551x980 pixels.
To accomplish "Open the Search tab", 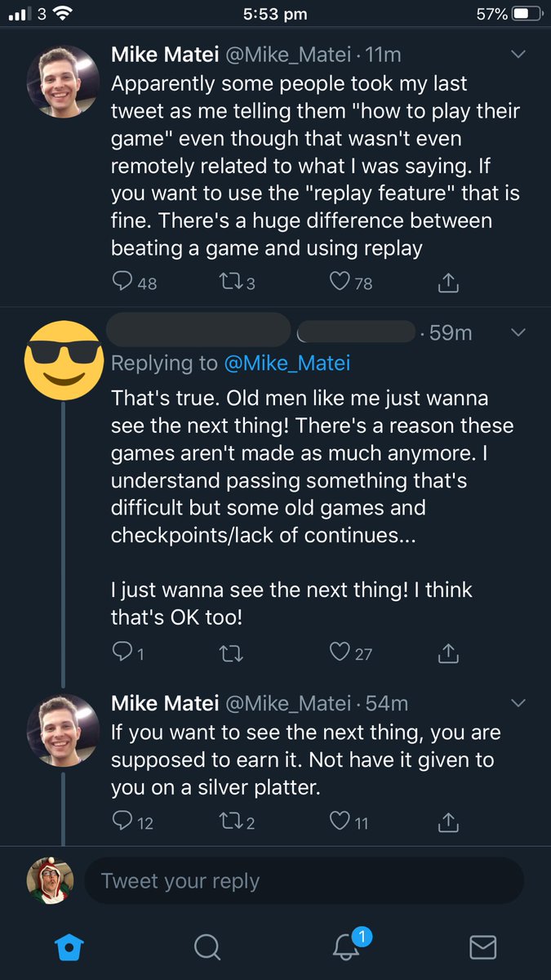I will pos(207,947).
